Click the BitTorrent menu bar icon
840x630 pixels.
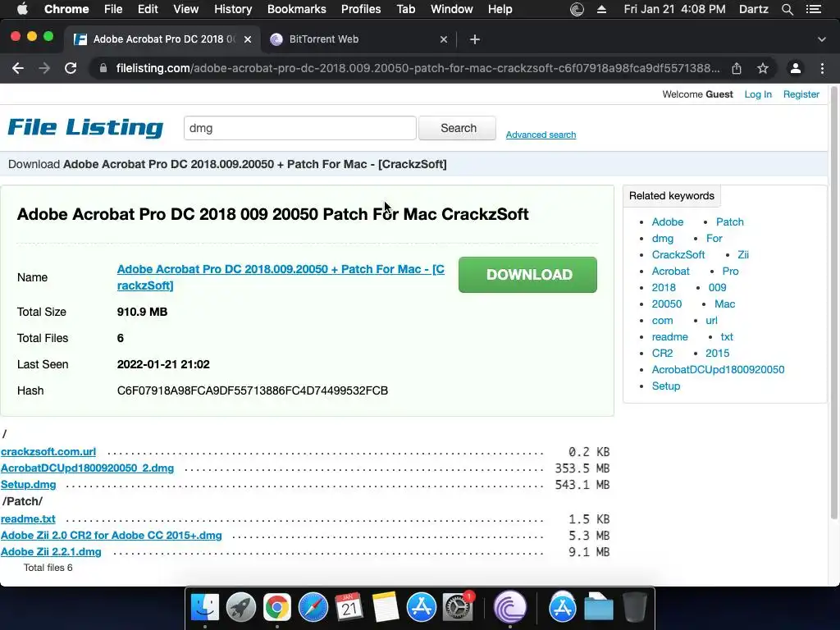(577, 9)
